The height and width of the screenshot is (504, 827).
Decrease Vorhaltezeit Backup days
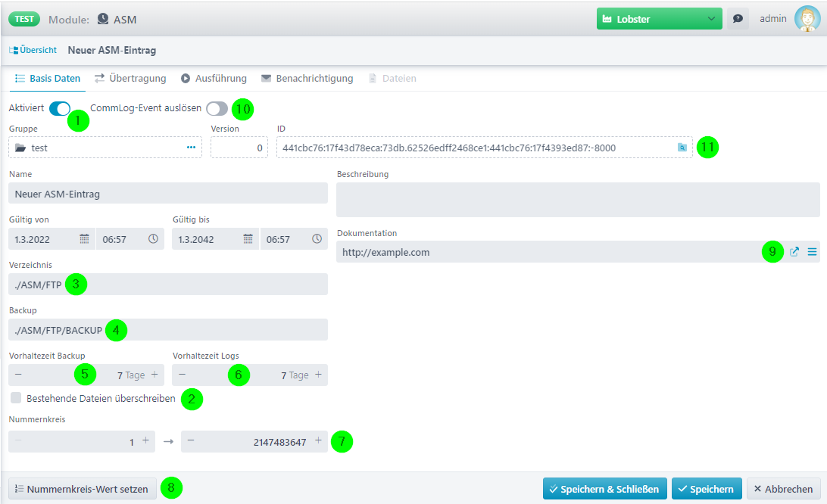(18, 375)
